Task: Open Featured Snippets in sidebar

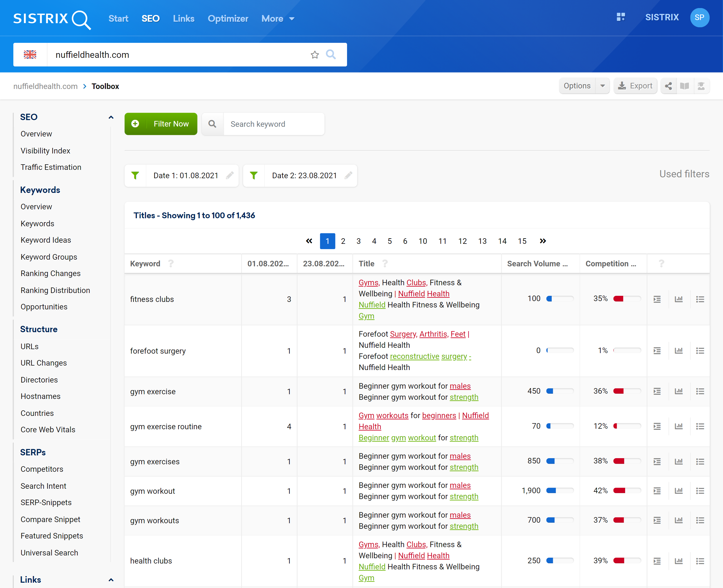Action: click(x=52, y=536)
